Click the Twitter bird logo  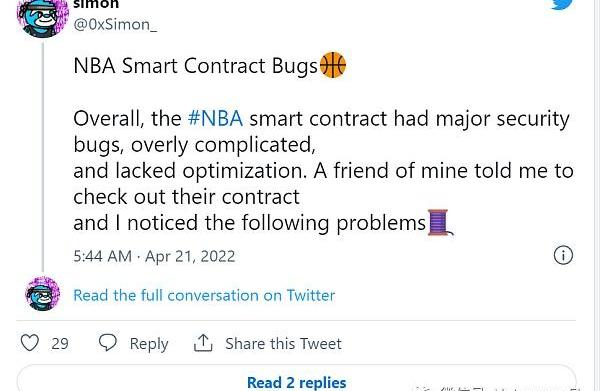click(x=562, y=4)
